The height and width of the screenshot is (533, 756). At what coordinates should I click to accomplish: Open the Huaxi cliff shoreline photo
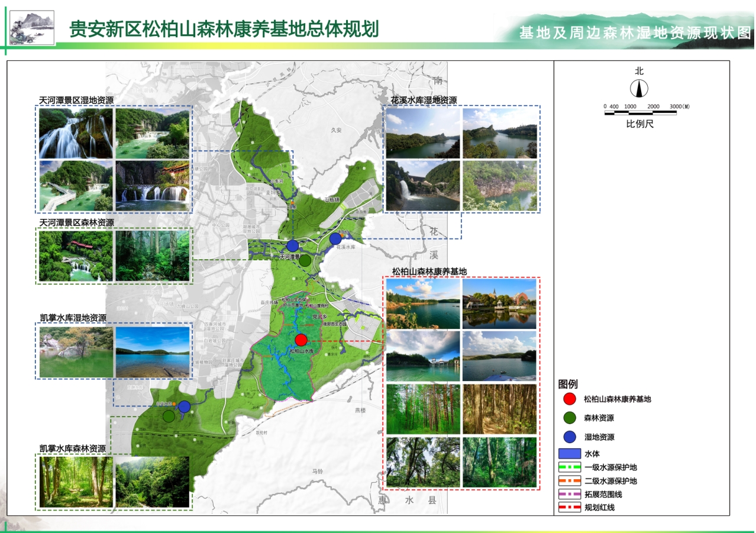[x=500, y=186]
